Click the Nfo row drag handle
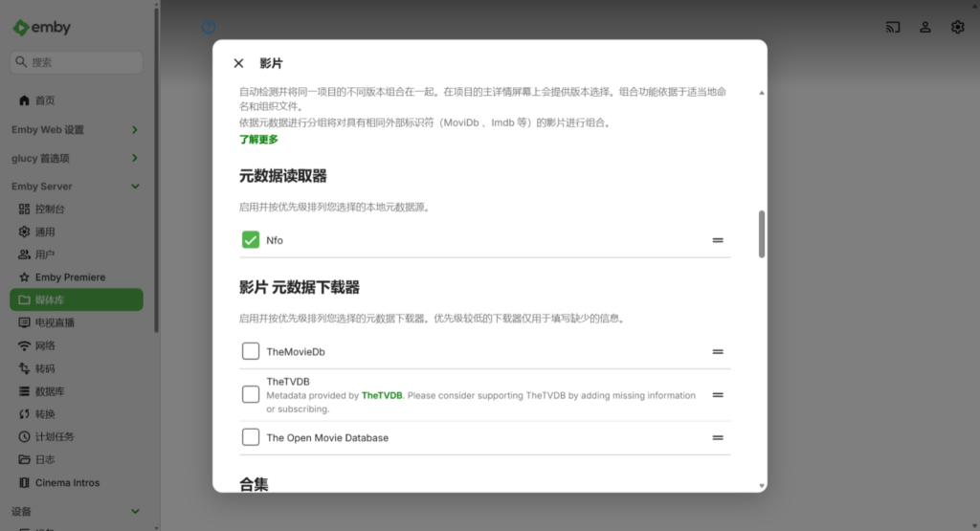The image size is (980, 531). tap(718, 240)
